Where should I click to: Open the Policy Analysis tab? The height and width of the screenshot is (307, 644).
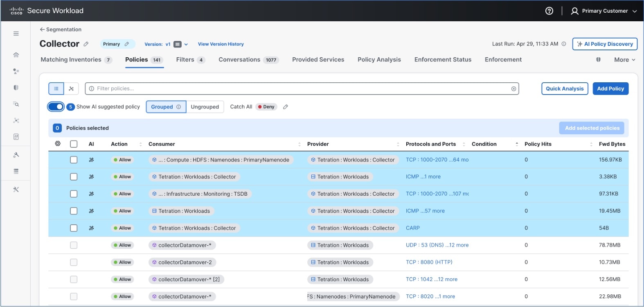click(379, 60)
